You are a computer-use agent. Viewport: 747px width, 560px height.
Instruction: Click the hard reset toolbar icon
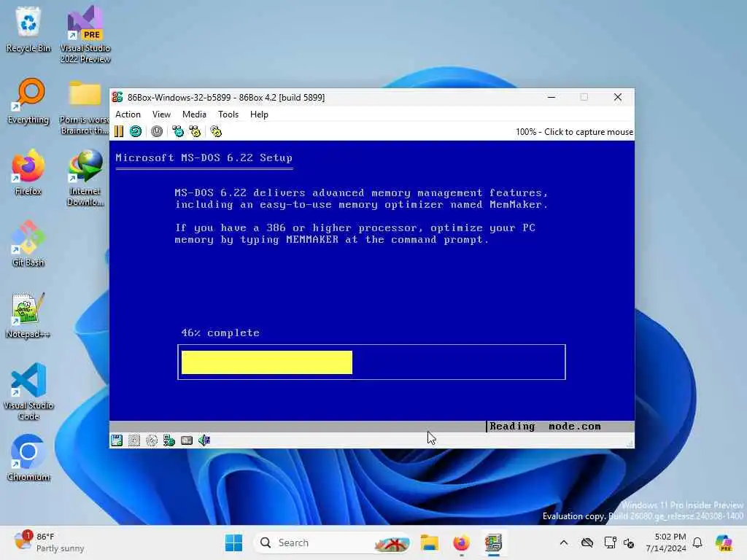pos(136,131)
